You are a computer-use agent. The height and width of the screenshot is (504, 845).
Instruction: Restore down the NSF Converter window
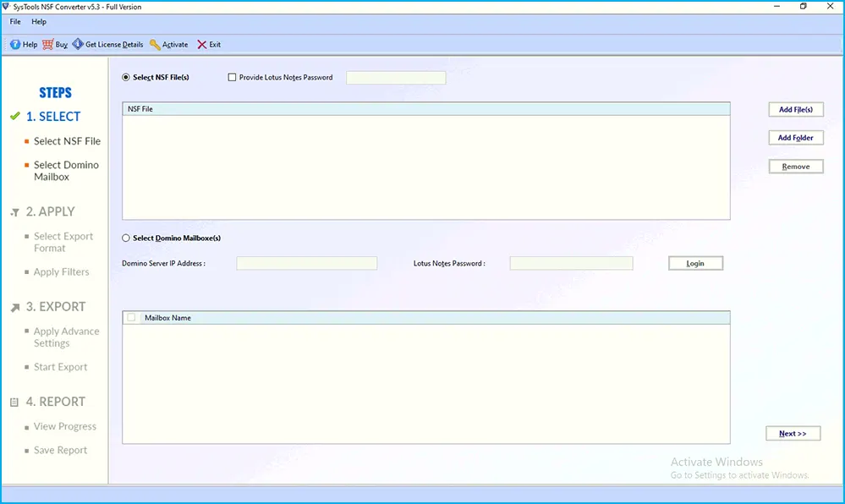coord(804,7)
